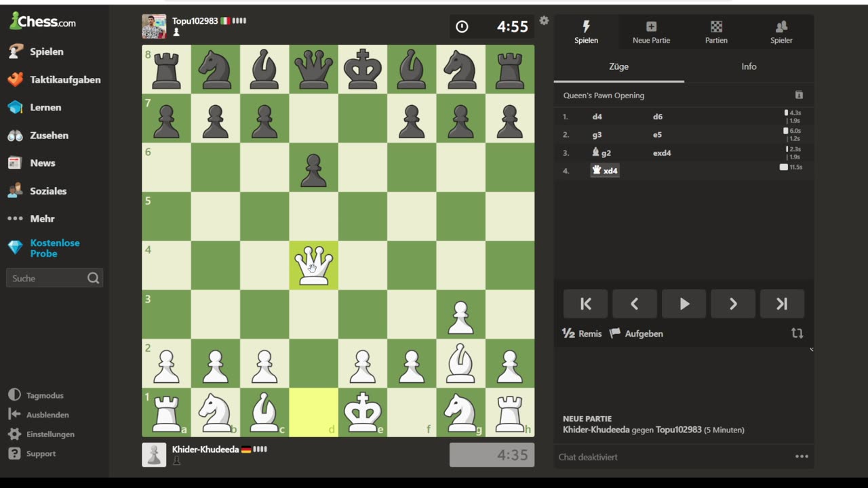Image resolution: width=868 pixels, height=488 pixels.
Task: Open the Soziales section
Action: tap(37, 190)
